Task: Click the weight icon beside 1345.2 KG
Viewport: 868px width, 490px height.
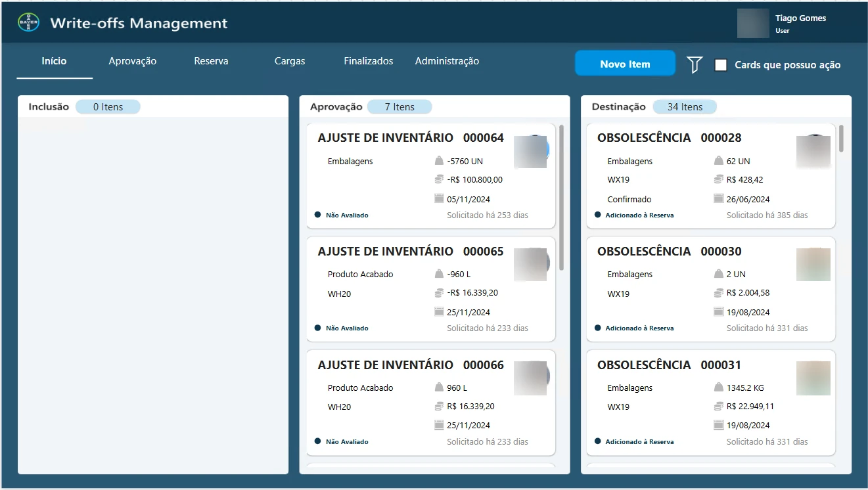Action: (x=719, y=388)
